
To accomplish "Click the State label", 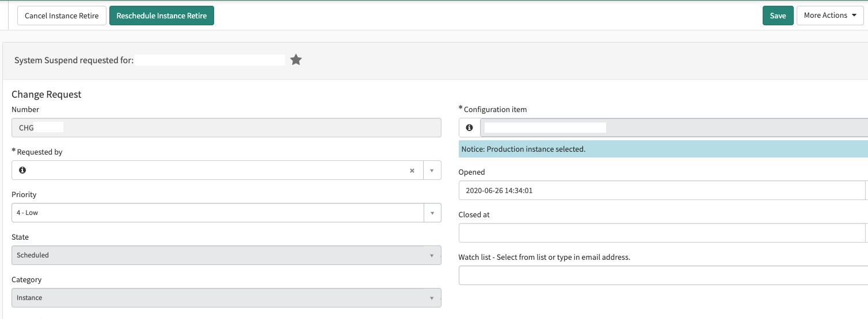I will [20, 237].
